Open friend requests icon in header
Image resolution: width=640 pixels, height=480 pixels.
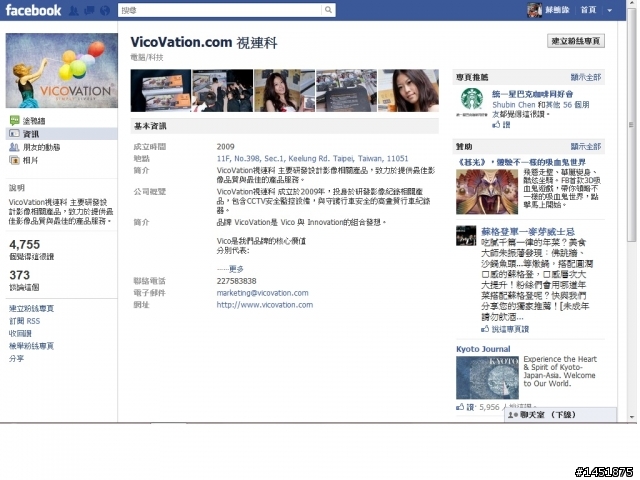tap(73, 10)
